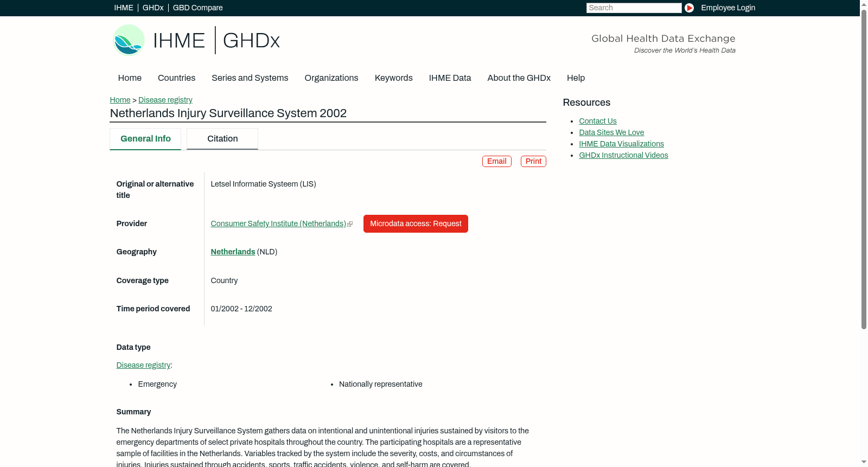Open the GHDx Instructional Videos link
Viewport: 868px width, 467px height.
[x=624, y=155]
